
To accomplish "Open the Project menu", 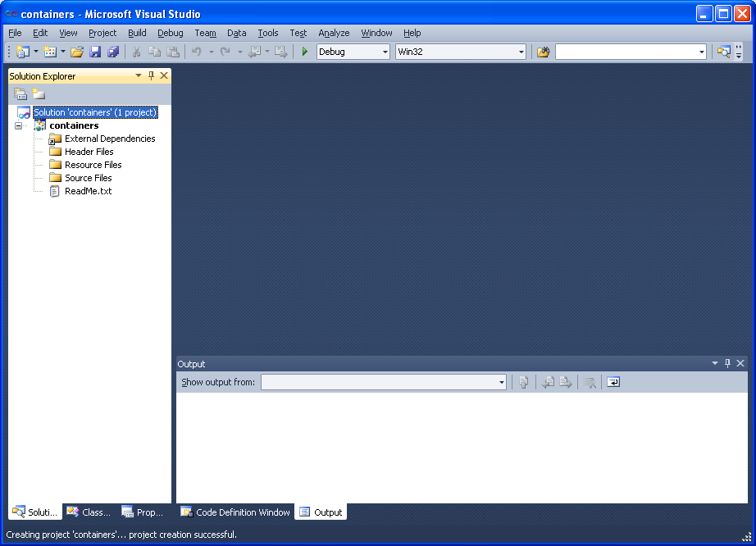I will tap(102, 33).
